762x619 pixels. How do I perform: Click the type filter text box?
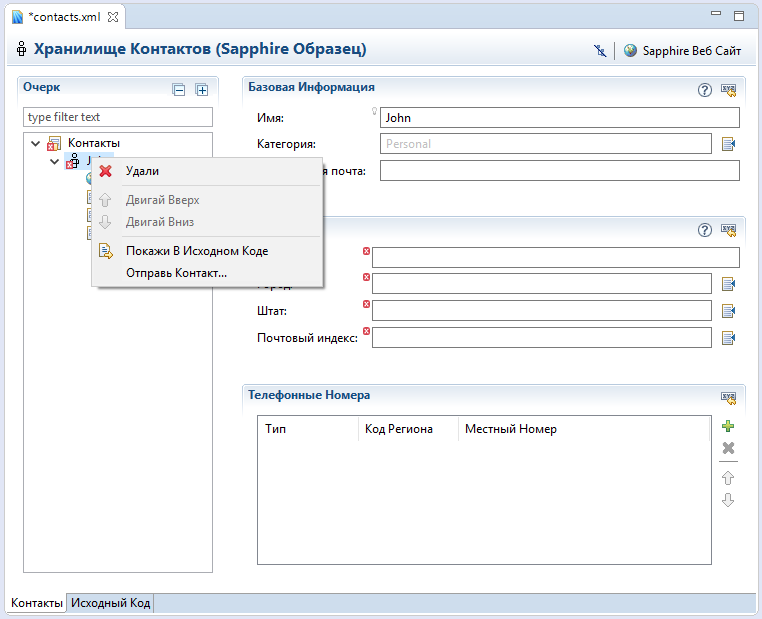tap(117, 117)
